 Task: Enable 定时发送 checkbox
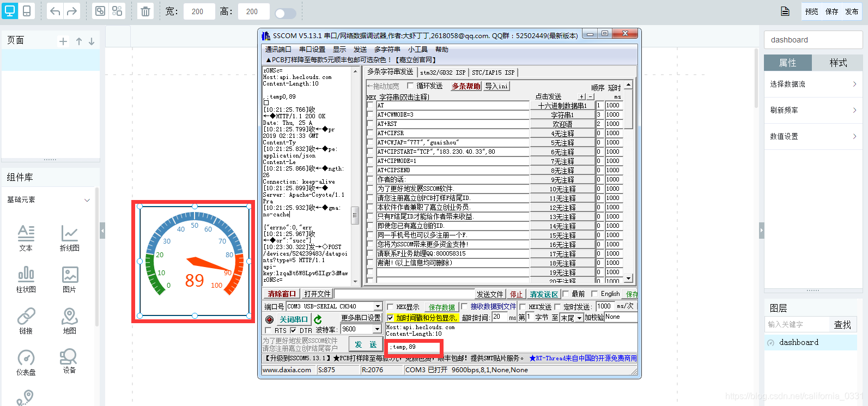point(557,307)
